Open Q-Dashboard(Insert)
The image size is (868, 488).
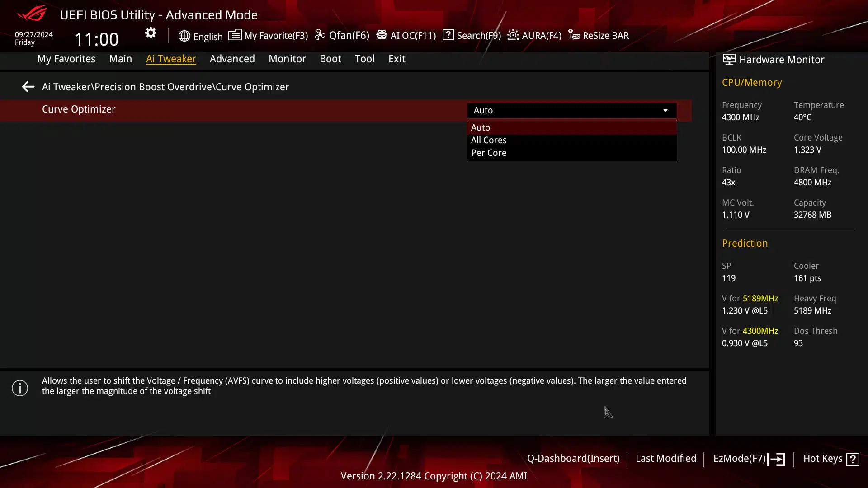coord(573,459)
